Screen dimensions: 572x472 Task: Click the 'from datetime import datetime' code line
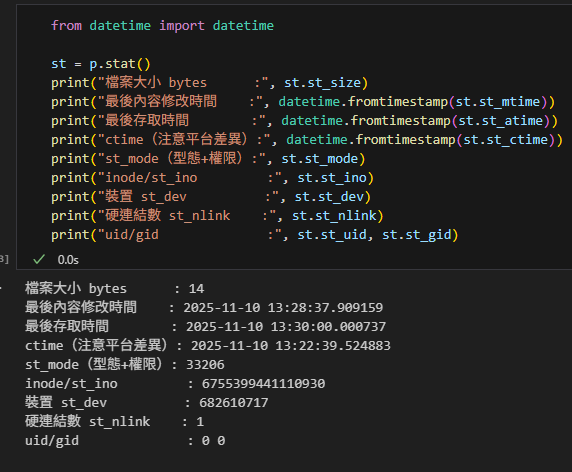(162, 26)
